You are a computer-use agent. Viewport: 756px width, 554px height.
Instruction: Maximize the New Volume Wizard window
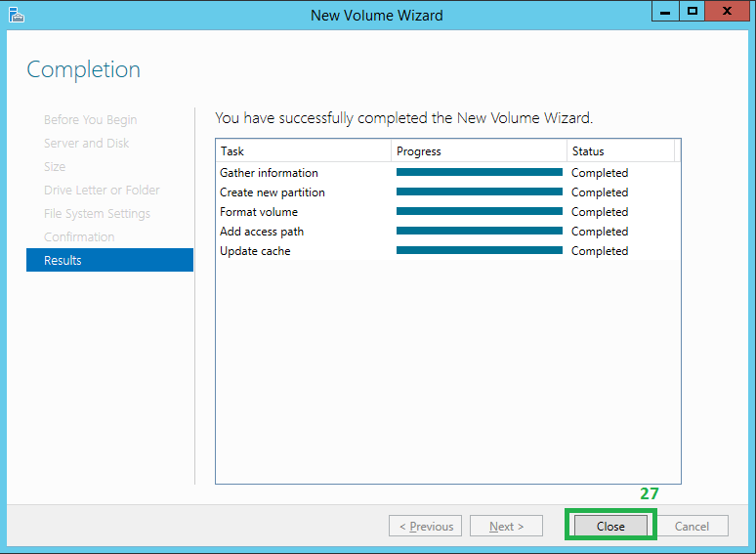693,12
